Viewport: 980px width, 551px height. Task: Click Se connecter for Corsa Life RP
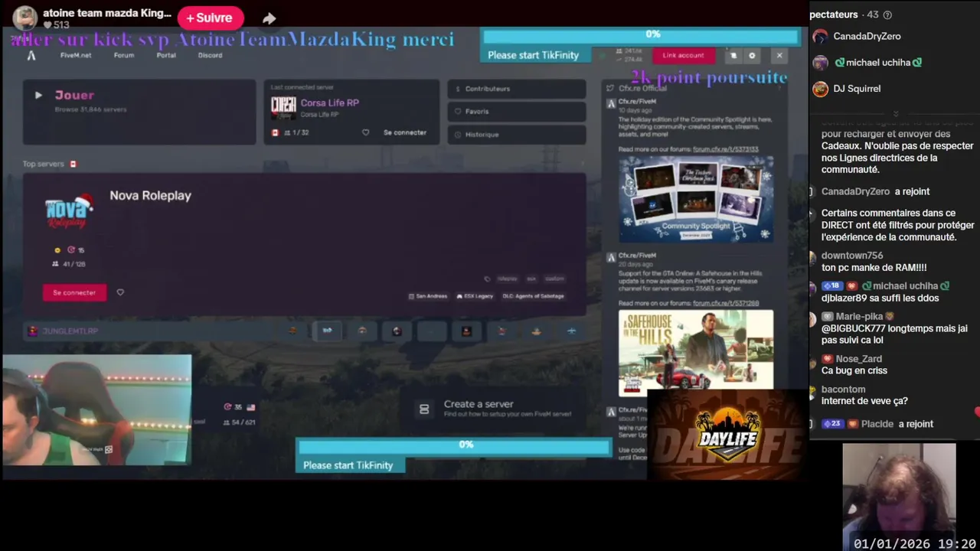click(405, 132)
